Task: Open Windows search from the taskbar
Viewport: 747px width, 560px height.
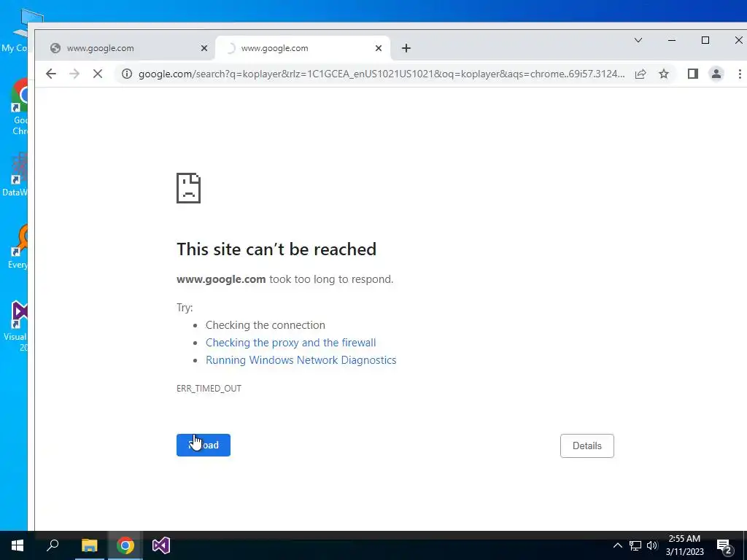Action: coord(53,545)
